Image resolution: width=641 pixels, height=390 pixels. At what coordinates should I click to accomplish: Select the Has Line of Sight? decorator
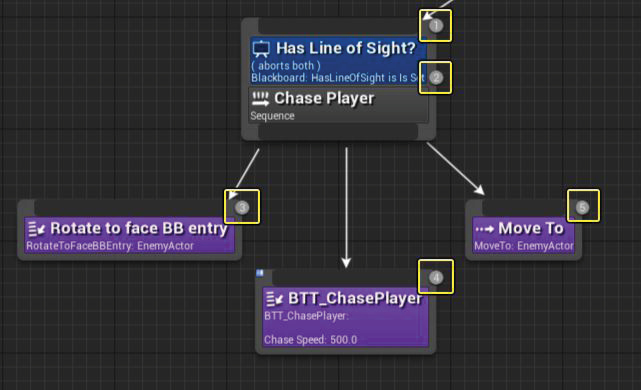tap(338, 61)
